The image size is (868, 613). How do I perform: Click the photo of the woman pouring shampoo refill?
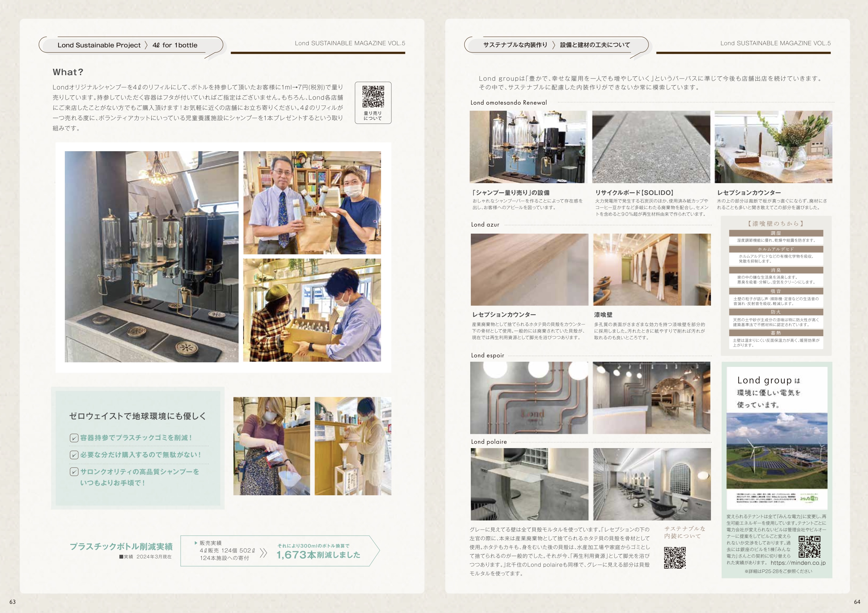tap(271, 446)
